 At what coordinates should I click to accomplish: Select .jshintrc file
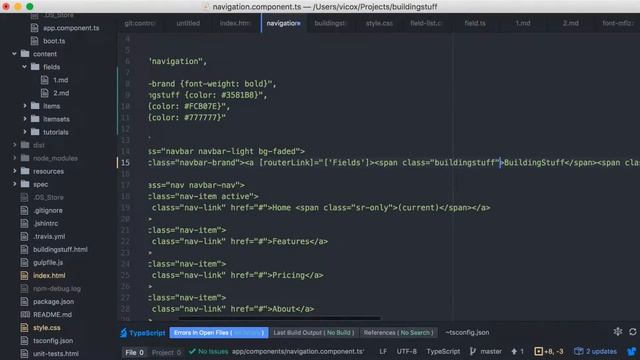[x=45, y=224]
